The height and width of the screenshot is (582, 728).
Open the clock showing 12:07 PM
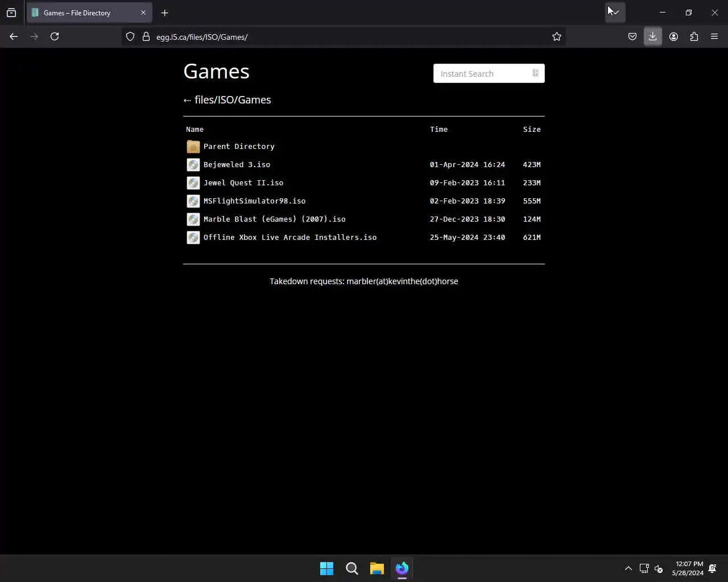click(x=688, y=568)
